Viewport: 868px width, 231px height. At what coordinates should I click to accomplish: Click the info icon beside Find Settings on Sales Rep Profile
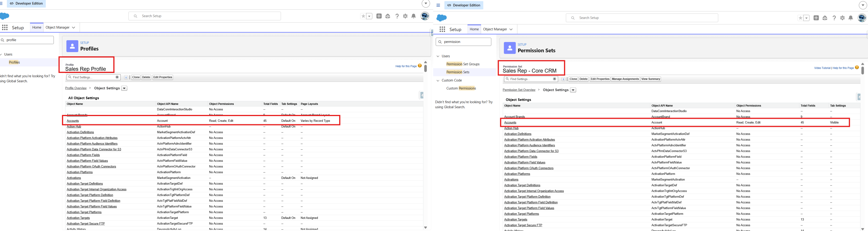126,77
